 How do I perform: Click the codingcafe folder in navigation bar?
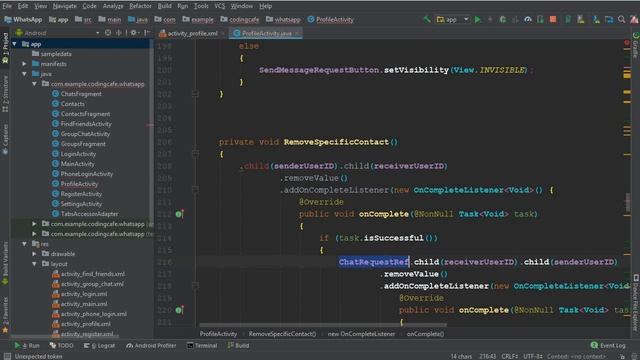(240, 19)
